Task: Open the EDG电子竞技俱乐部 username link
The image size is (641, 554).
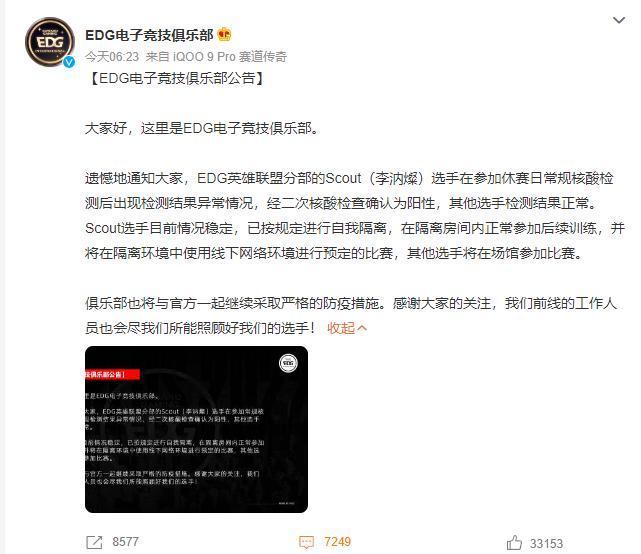Action: coord(149,35)
